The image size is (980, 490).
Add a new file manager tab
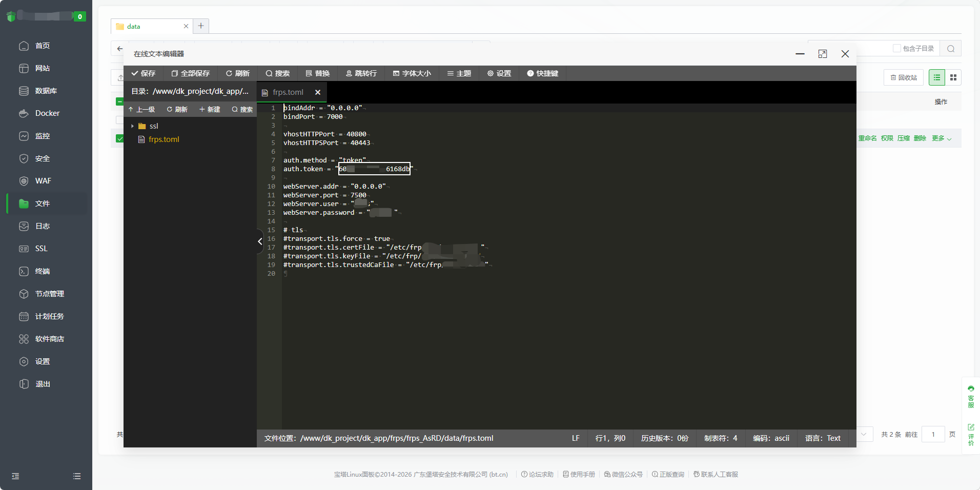[x=201, y=26]
